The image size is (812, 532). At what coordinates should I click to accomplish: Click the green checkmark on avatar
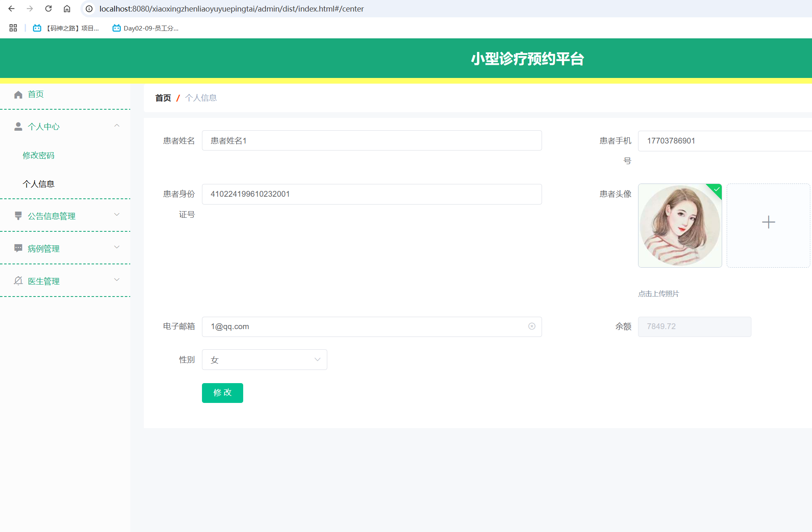(717, 189)
